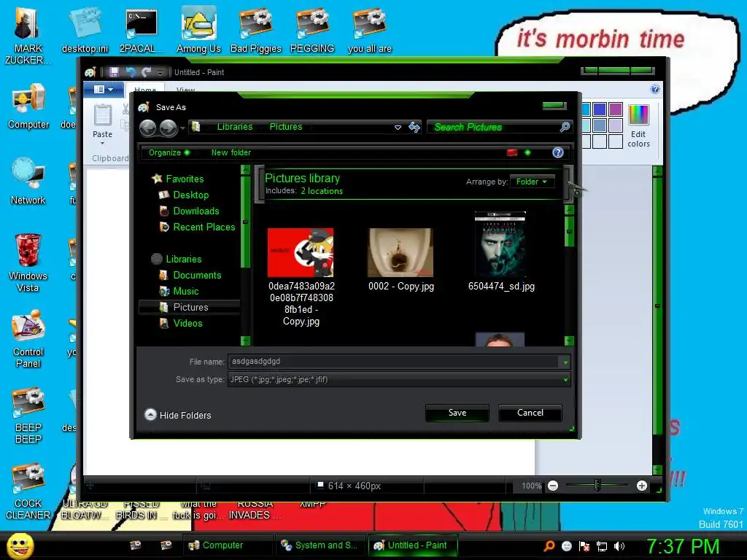Open the Arrange by Folder dropdown

coord(532,182)
